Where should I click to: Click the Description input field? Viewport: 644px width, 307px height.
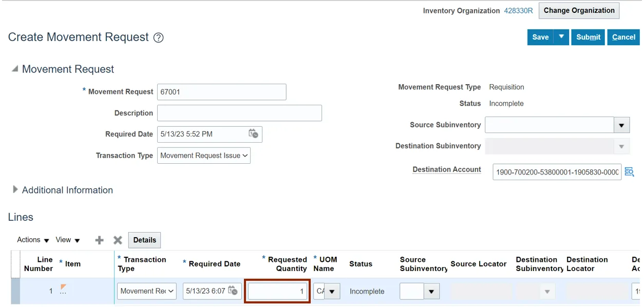click(239, 113)
